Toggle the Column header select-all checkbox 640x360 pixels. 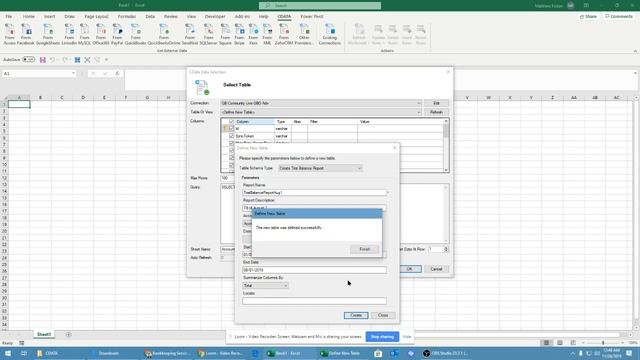tap(231, 122)
